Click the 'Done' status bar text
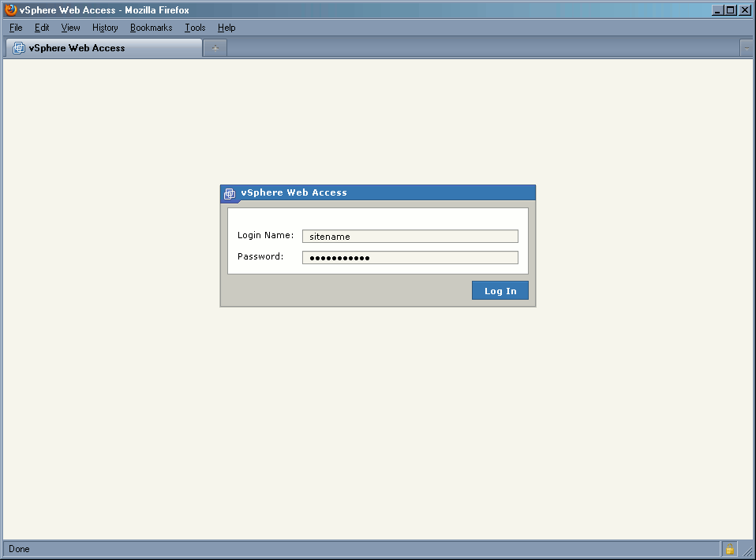This screenshot has height=560, width=756. (19, 549)
